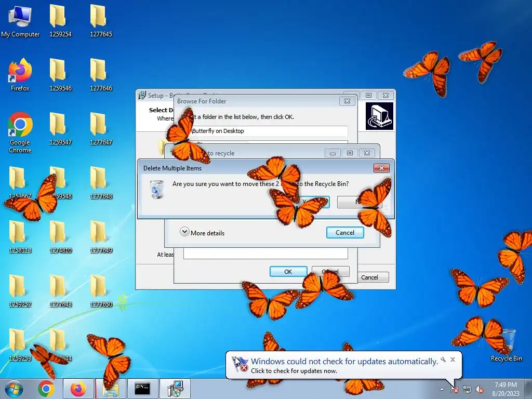
Task: Dismiss the Windows update notification balloon
Action: (x=453, y=360)
